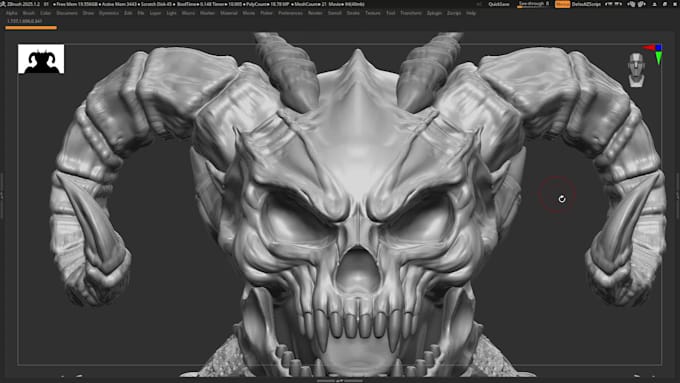Open the Macro menu

coord(188,13)
